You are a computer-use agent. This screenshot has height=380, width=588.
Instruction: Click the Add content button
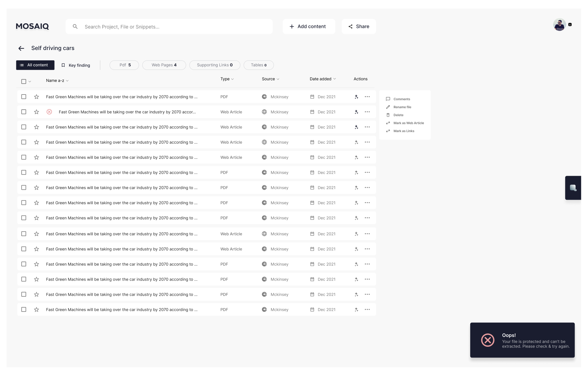[x=309, y=26]
